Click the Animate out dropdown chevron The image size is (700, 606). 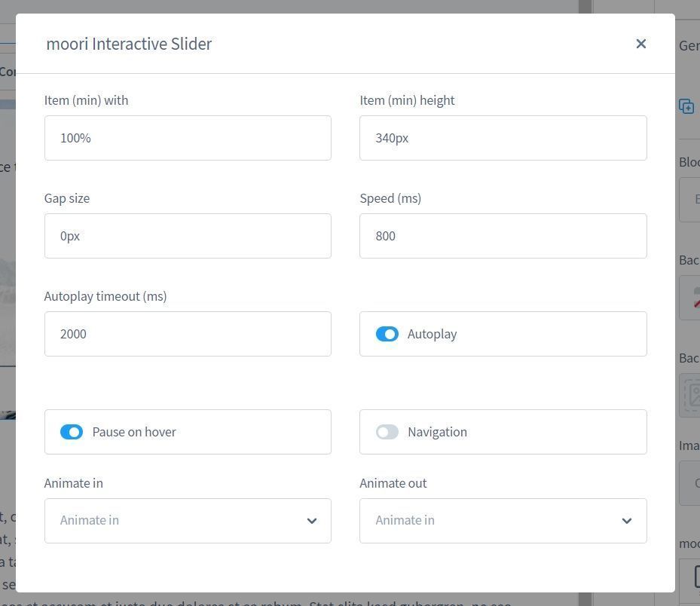pos(626,521)
